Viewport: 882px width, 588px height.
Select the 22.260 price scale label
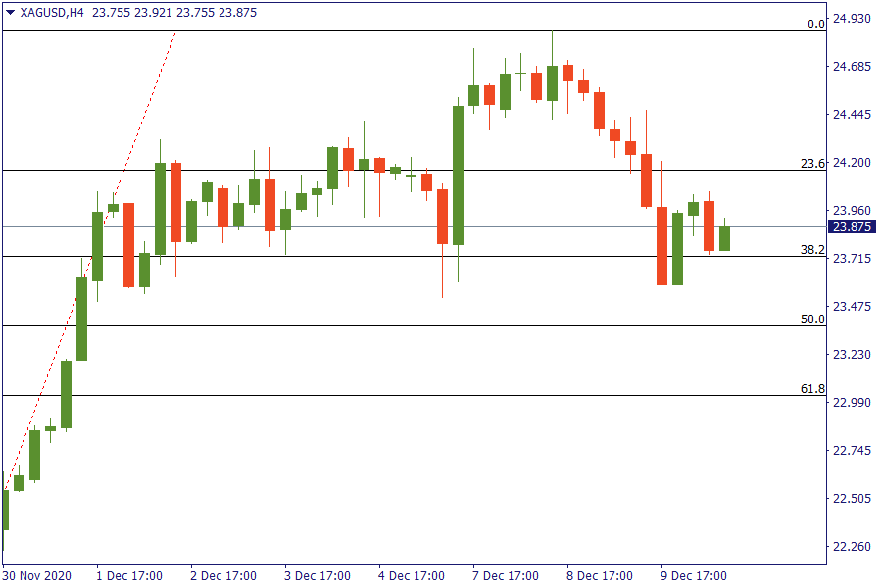click(853, 546)
